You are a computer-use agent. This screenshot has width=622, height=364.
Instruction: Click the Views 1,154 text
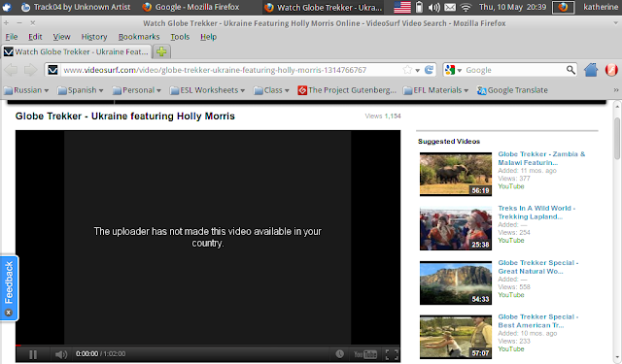click(x=383, y=116)
